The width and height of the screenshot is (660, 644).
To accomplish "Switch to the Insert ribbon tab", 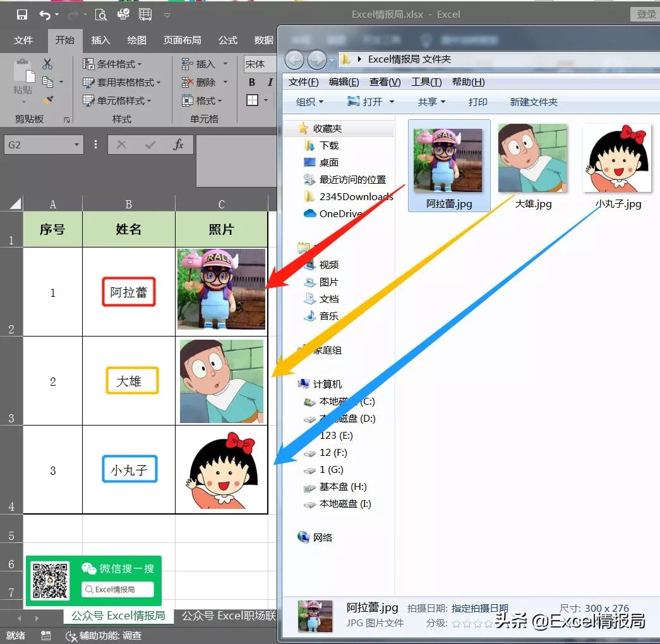I will point(100,40).
